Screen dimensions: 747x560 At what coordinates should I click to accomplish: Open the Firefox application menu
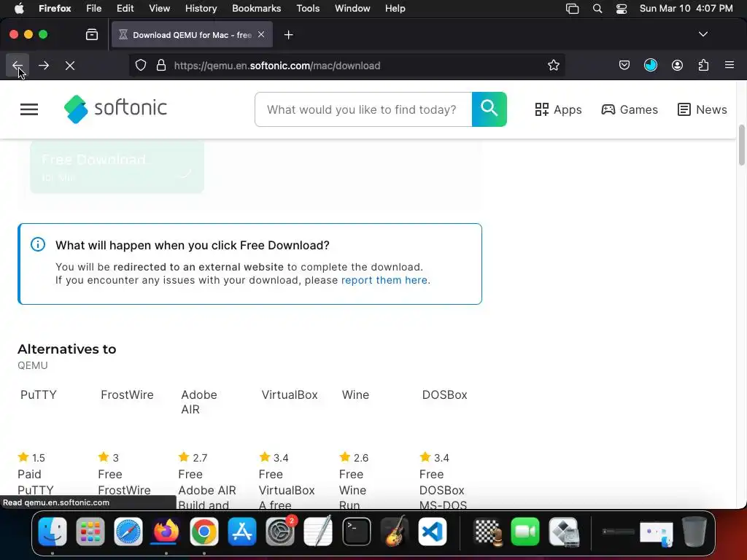(x=55, y=8)
